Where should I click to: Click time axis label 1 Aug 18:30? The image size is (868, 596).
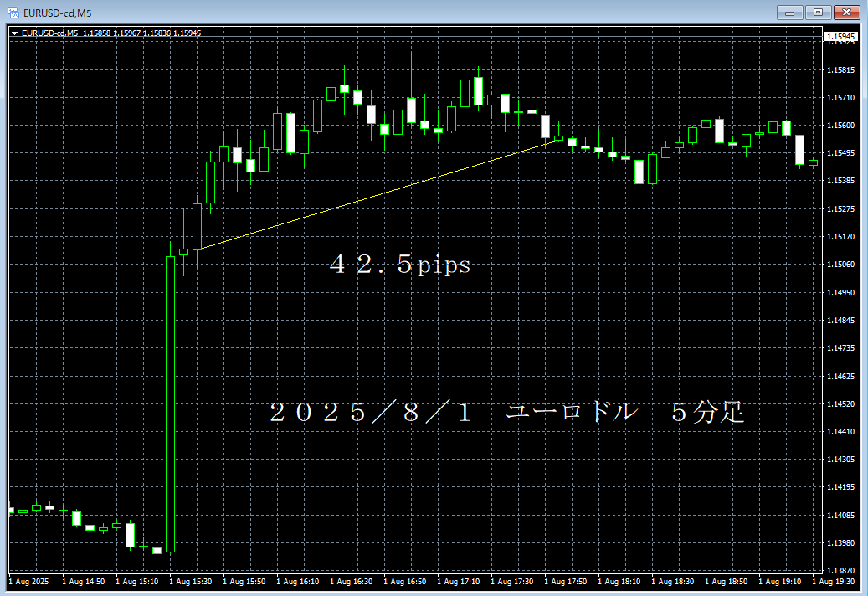pos(673,582)
